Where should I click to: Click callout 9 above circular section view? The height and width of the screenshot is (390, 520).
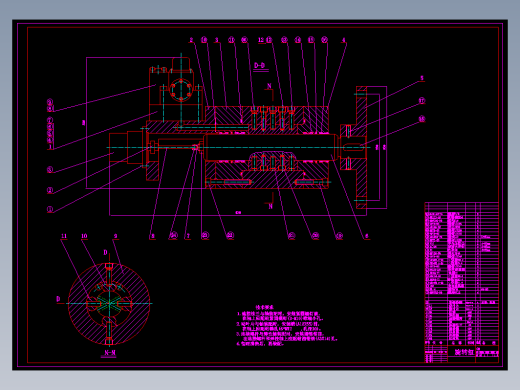(116, 236)
